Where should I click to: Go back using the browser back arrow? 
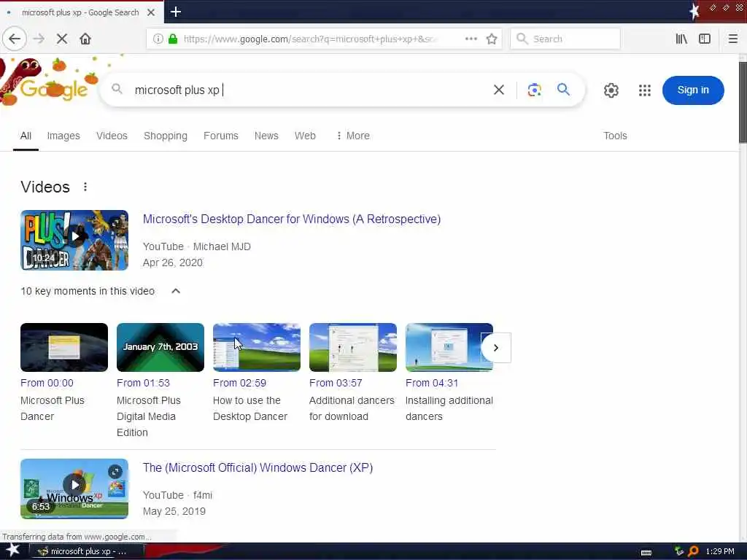pos(15,39)
